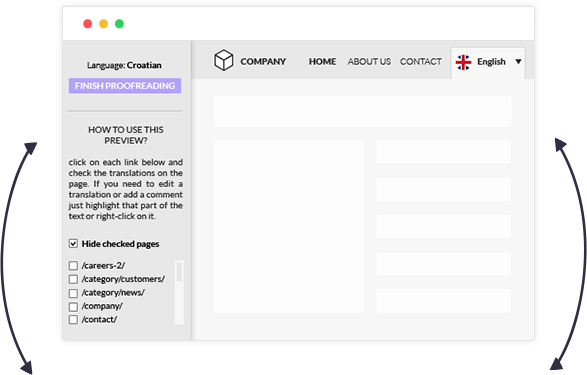The height and width of the screenshot is (375, 587).
Task: Uncheck Hide checked pages checkbox
Action: click(73, 244)
